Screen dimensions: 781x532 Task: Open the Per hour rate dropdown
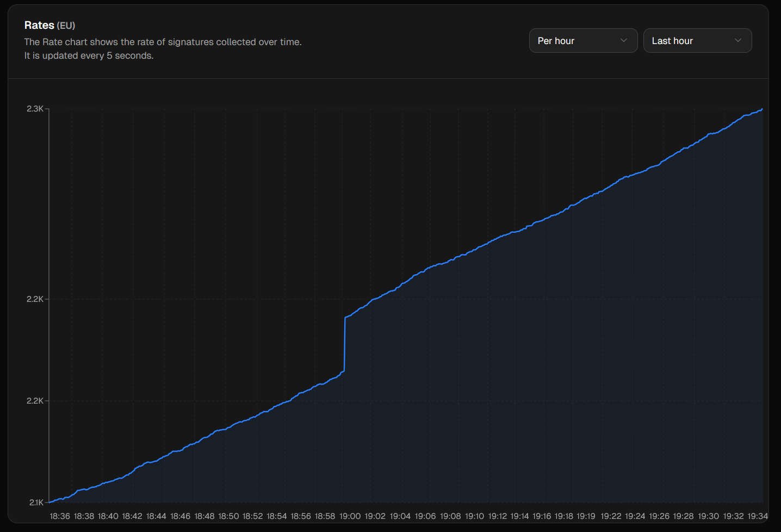[x=583, y=41]
